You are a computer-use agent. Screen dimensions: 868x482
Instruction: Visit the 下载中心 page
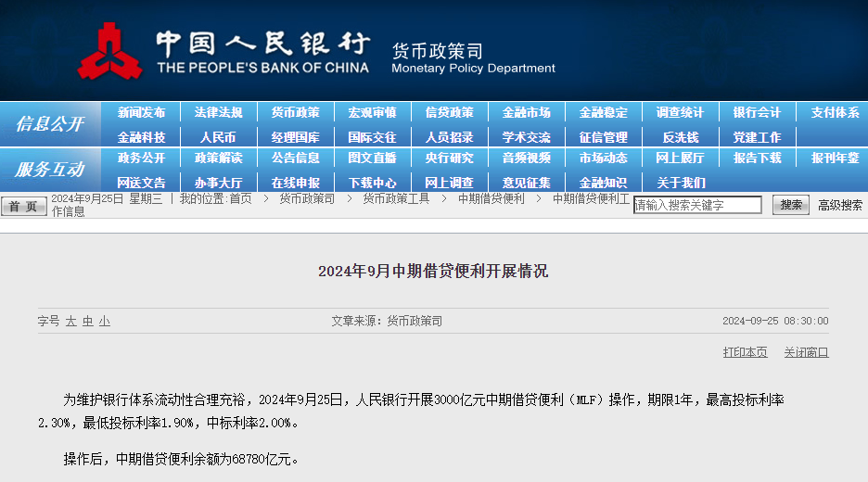pyautogui.click(x=372, y=183)
